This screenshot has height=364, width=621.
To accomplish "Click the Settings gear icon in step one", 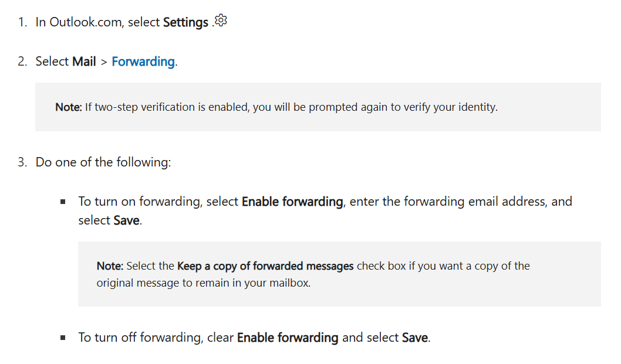I will (221, 20).
